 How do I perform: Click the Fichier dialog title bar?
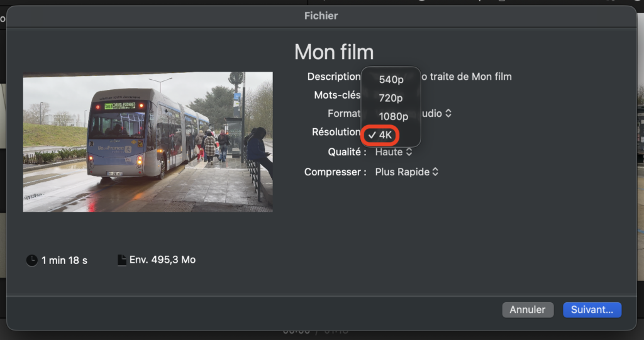click(321, 16)
